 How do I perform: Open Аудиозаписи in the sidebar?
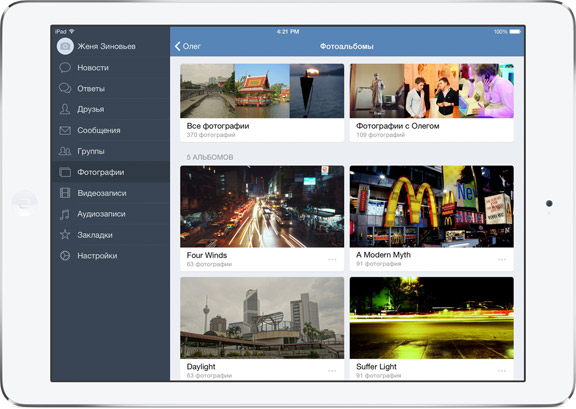[111, 214]
